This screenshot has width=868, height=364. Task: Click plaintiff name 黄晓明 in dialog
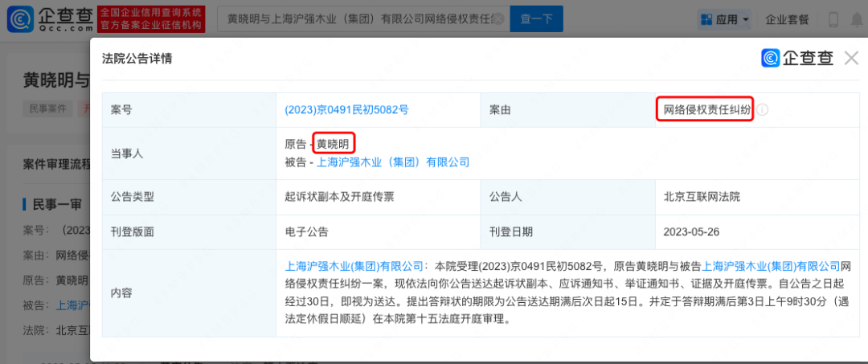click(334, 145)
